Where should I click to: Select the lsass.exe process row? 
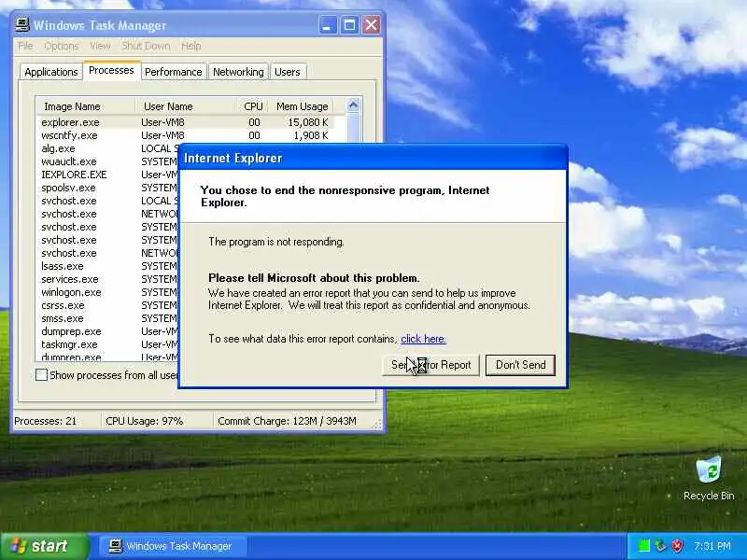pyautogui.click(x=108, y=266)
